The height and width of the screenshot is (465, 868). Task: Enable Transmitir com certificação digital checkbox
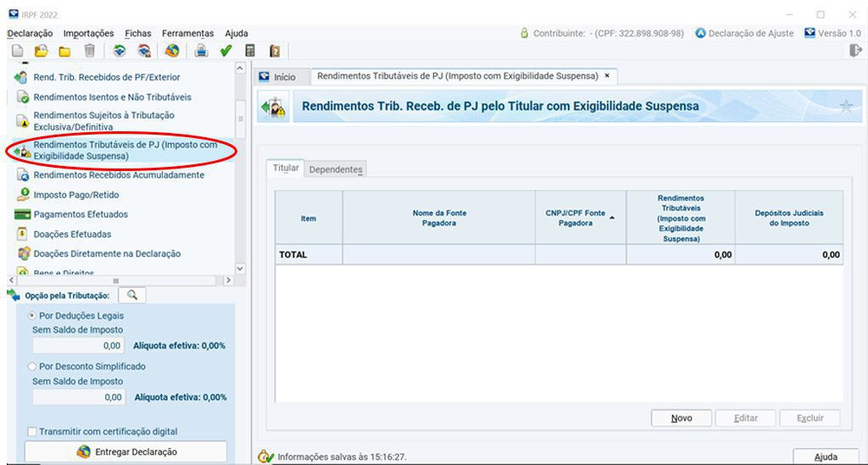pyautogui.click(x=32, y=431)
